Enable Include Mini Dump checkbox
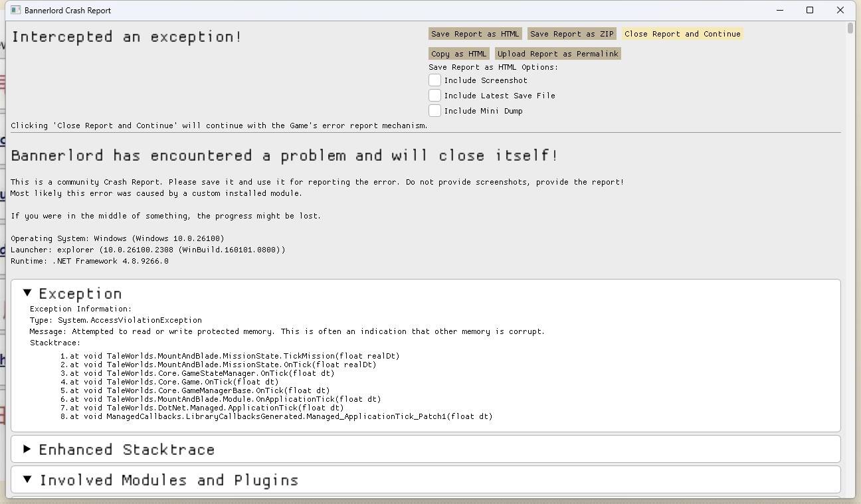 coord(434,110)
